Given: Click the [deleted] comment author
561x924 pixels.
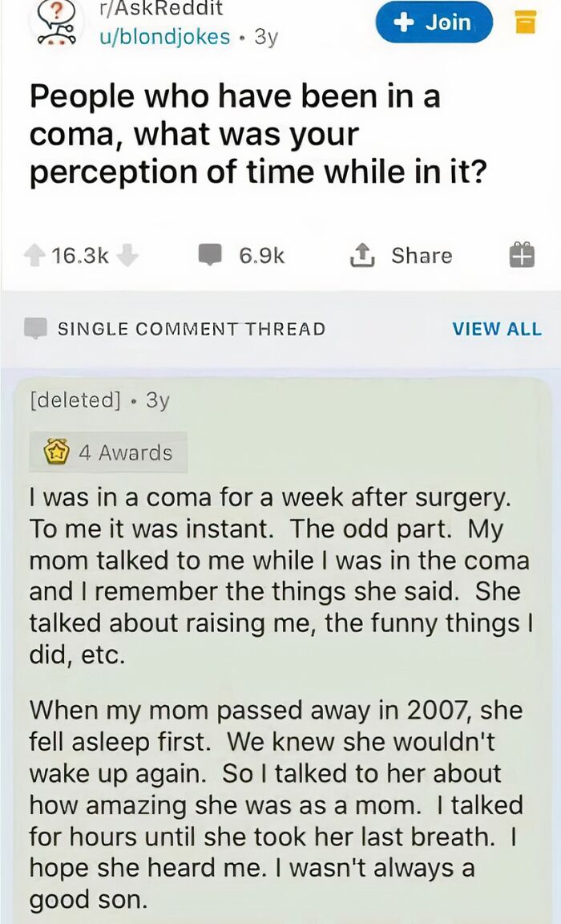Looking at the screenshot, I should point(72,399).
